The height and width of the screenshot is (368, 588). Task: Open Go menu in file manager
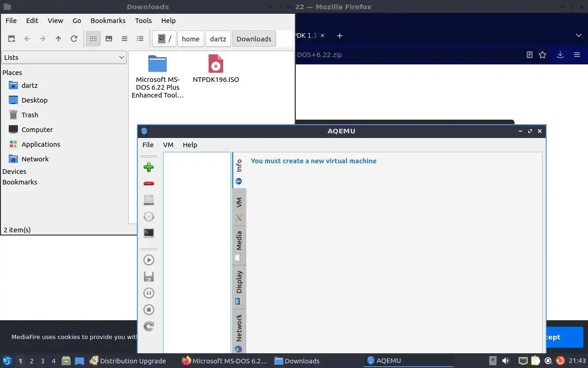pos(77,20)
